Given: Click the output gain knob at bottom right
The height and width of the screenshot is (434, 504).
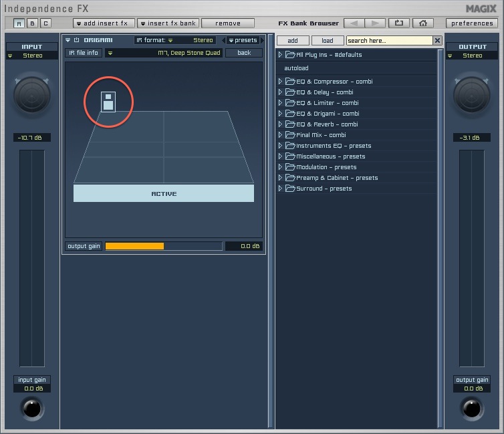Looking at the screenshot, I should tap(472, 409).
